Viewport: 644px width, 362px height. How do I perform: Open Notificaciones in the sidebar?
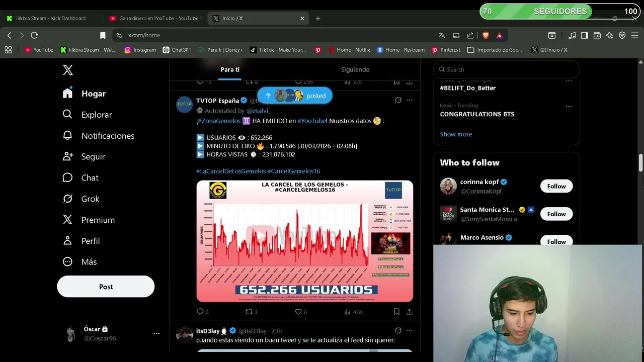(98, 136)
